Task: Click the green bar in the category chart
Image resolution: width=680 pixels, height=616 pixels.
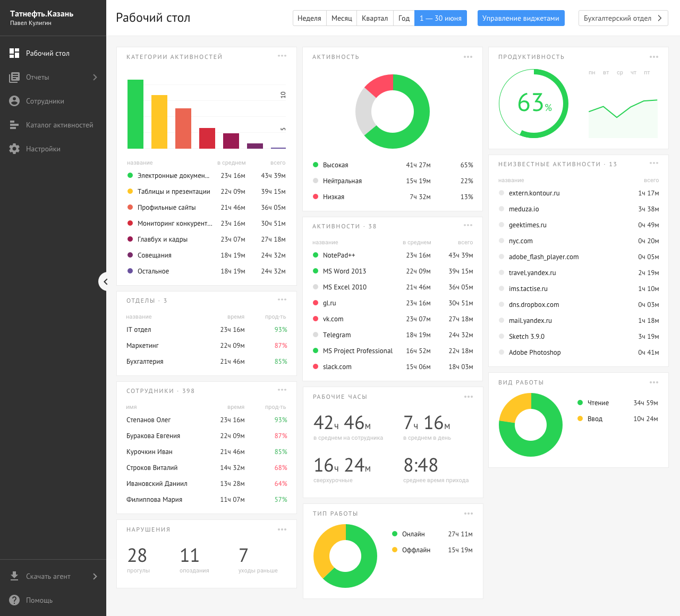Action: tap(135, 114)
